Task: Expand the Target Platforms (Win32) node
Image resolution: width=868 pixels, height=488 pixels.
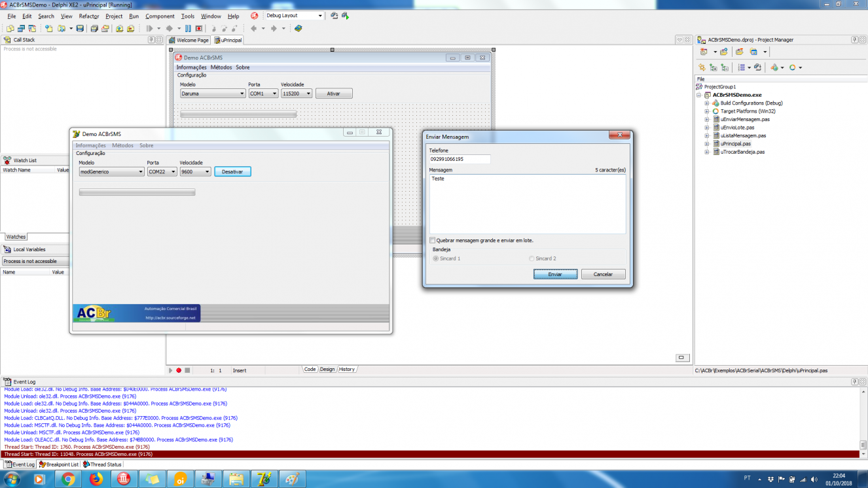Action: pyautogui.click(x=707, y=111)
